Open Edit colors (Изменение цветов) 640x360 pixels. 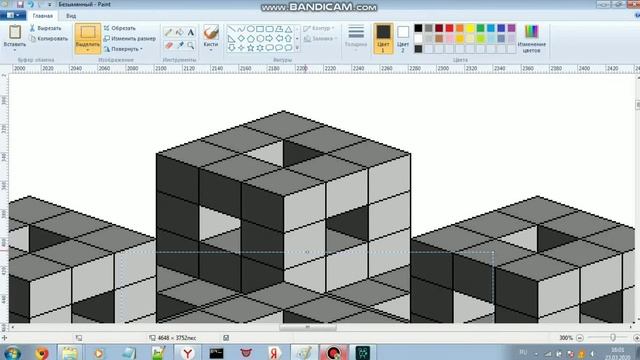[531, 38]
